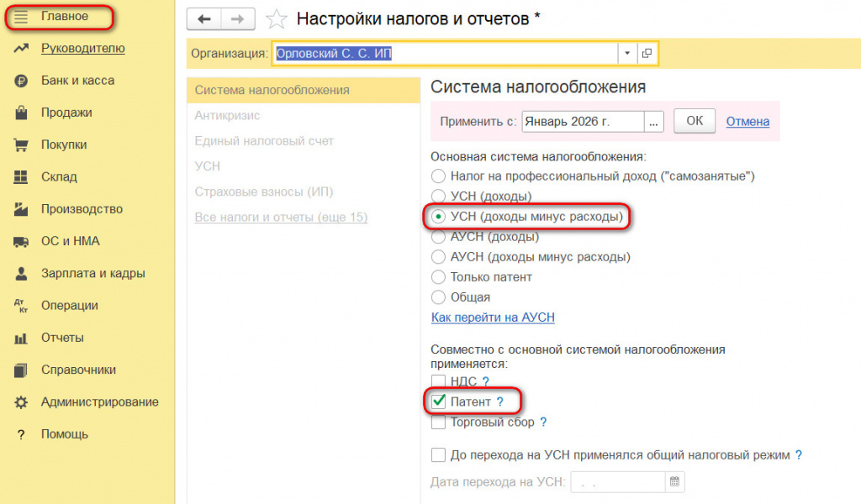Screen dimensions: 861x504
Task: Uncheck the Патент checkbox
Action: 438,402
